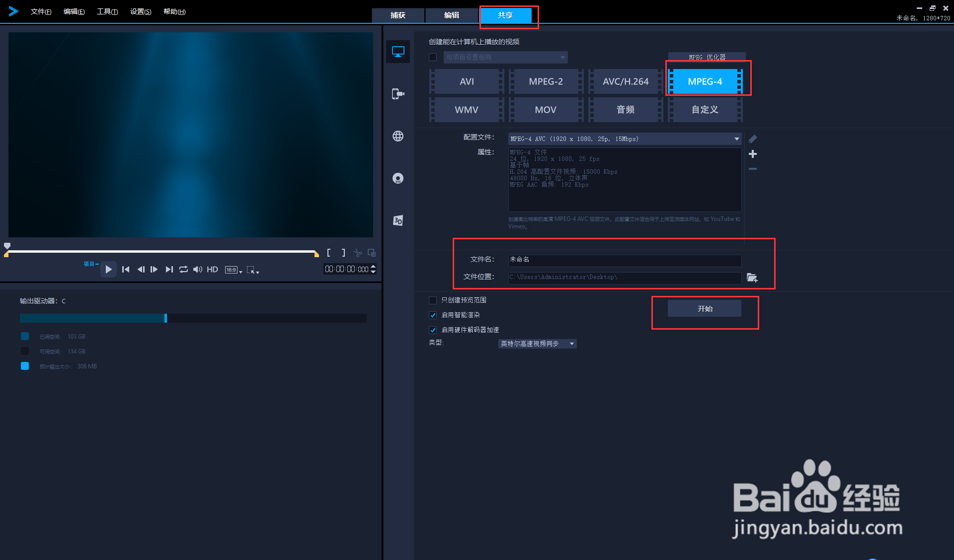This screenshot has width=954, height=560.
Task: Enable 'Create preview range only' checkbox
Action: 433,300
